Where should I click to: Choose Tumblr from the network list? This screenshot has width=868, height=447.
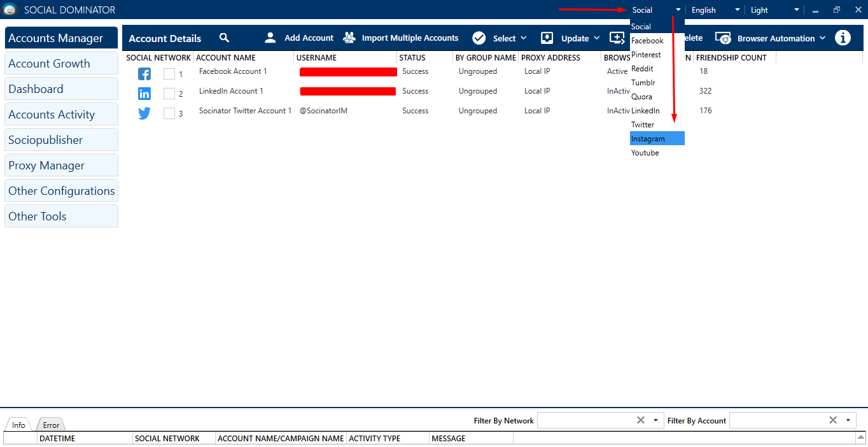tap(657, 83)
